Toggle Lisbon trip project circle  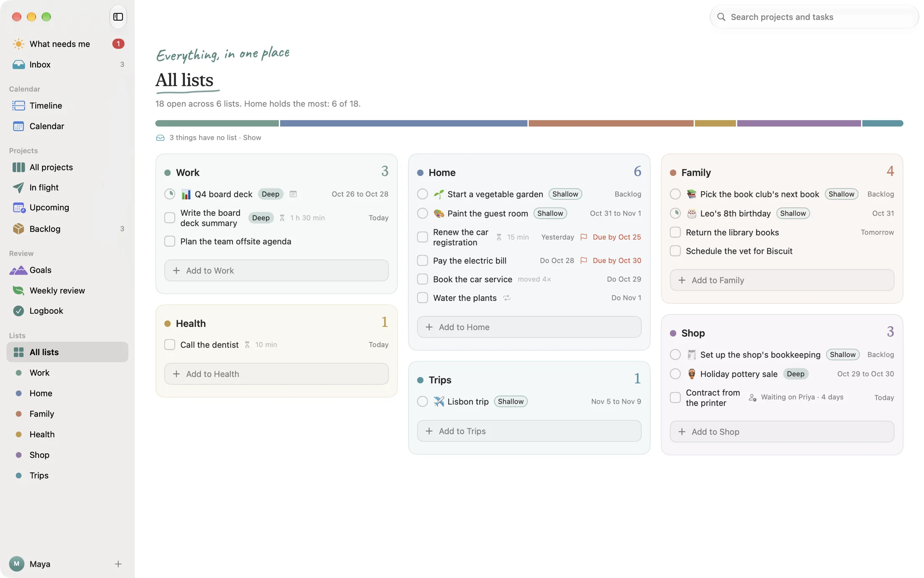(423, 401)
